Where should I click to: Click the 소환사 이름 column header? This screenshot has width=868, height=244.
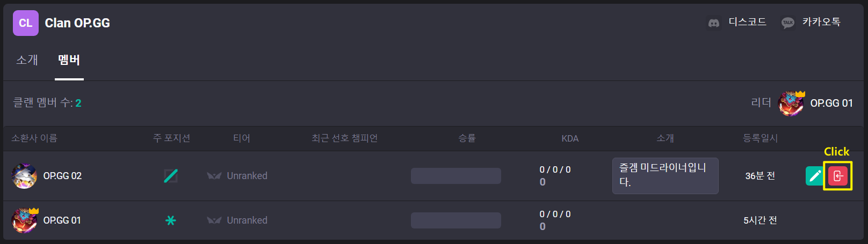[34, 138]
